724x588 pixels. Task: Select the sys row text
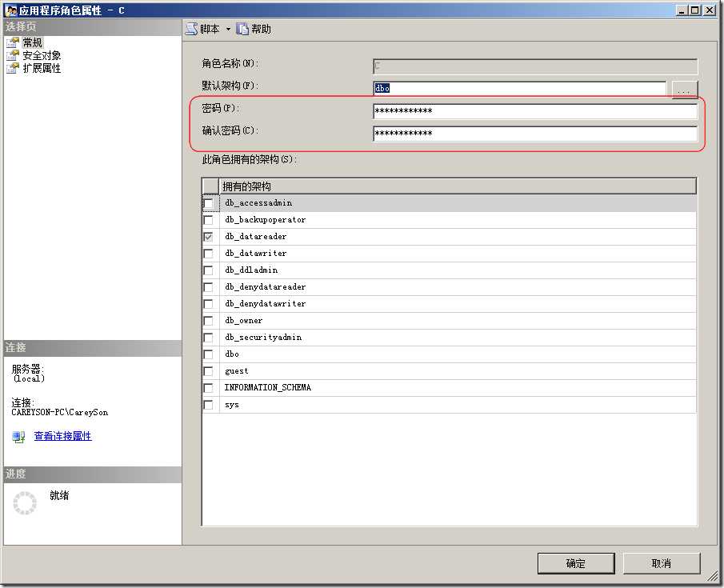(x=232, y=405)
